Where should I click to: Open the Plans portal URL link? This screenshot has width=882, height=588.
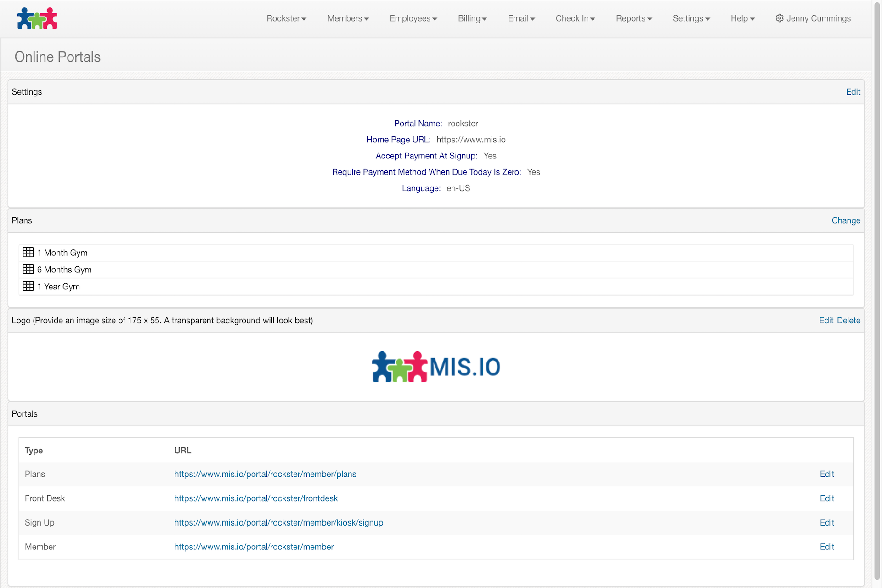(265, 474)
